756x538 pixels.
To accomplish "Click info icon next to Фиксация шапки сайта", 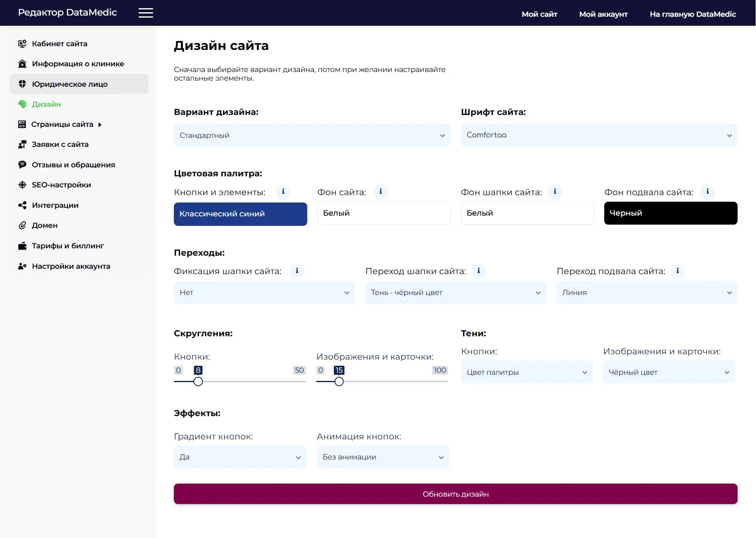I will point(297,271).
